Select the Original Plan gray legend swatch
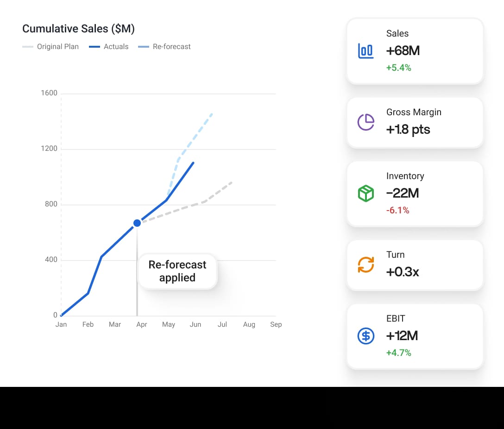Viewport: 504px width, 429px height. click(x=28, y=47)
